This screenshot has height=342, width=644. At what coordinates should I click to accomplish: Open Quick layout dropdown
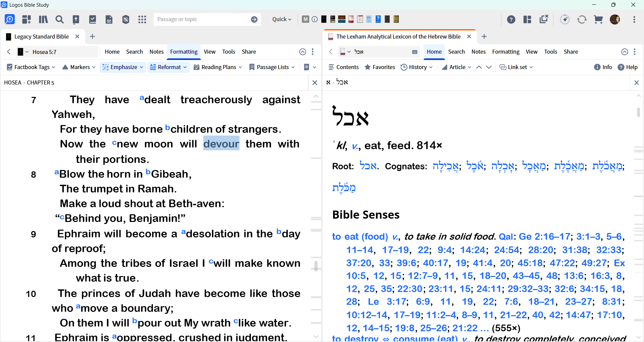click(x=282, y=19)
